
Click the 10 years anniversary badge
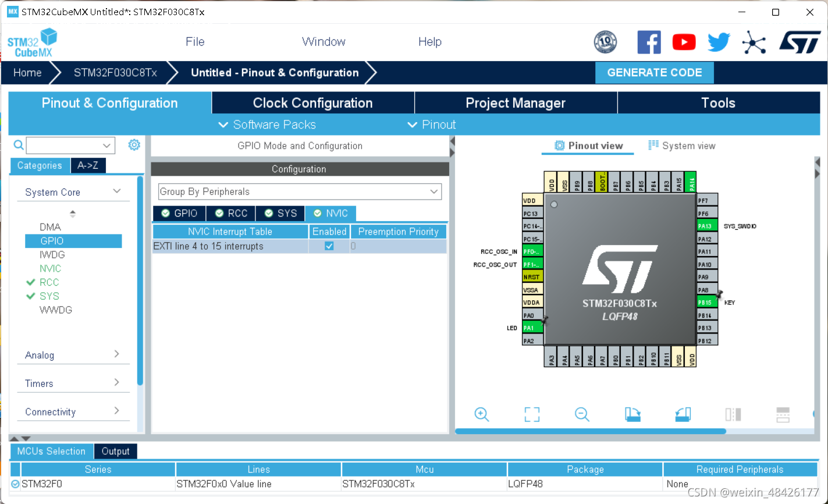click(605, 42)
